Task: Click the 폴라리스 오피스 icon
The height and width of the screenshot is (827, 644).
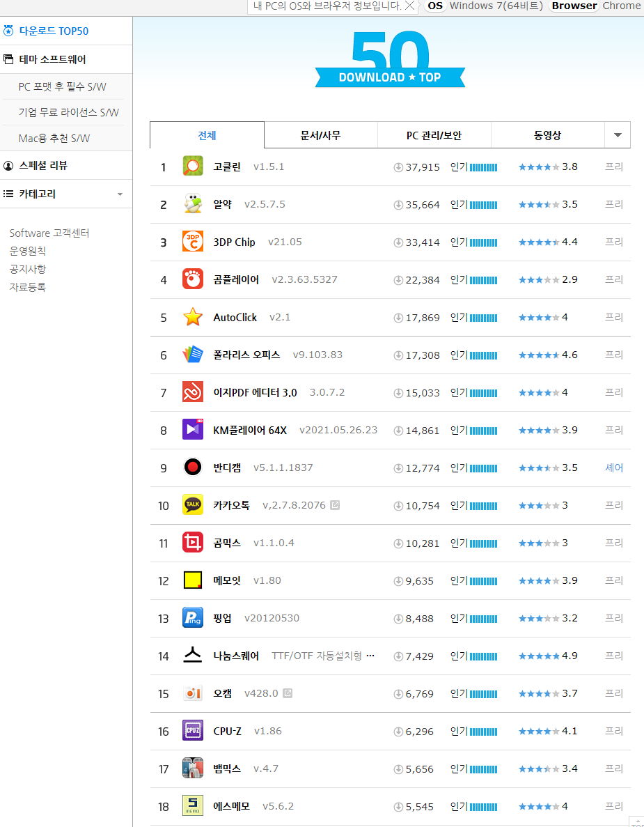Action: coord(193,355)
